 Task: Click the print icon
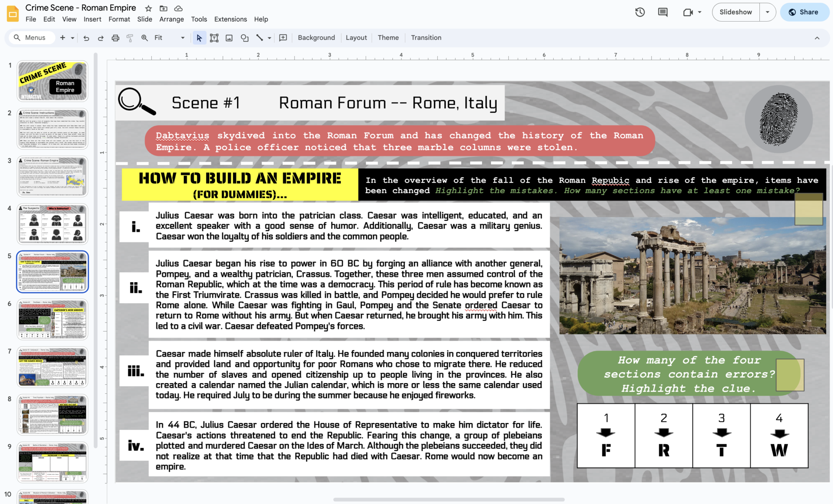116,38
